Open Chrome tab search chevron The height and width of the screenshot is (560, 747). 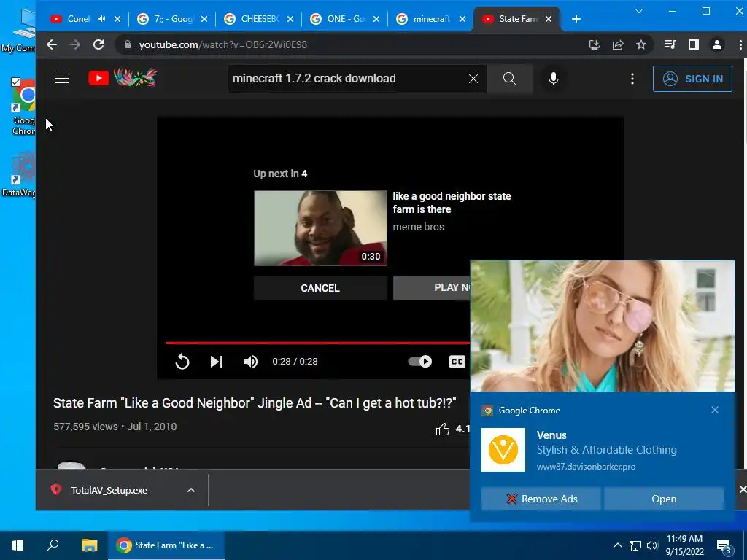[x=639, y=11]
